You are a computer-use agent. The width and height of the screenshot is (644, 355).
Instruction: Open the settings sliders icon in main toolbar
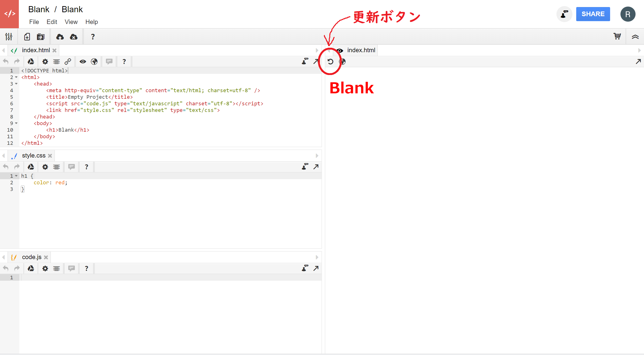pyautogui.click(x=9, y=37)
